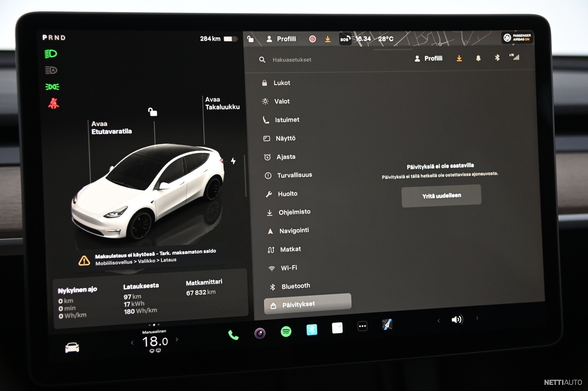588x391 pixels.
Task: Click the volume speaker icon
Action: (x=457, y=319)
